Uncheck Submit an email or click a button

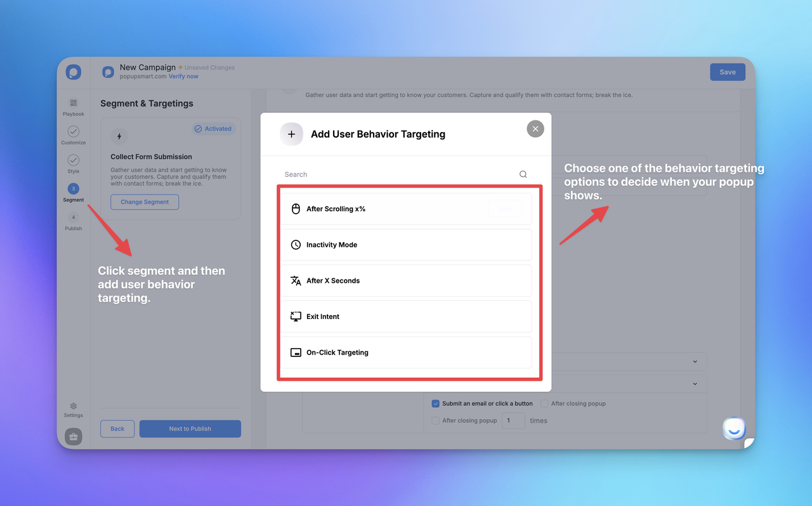point(436,403)
